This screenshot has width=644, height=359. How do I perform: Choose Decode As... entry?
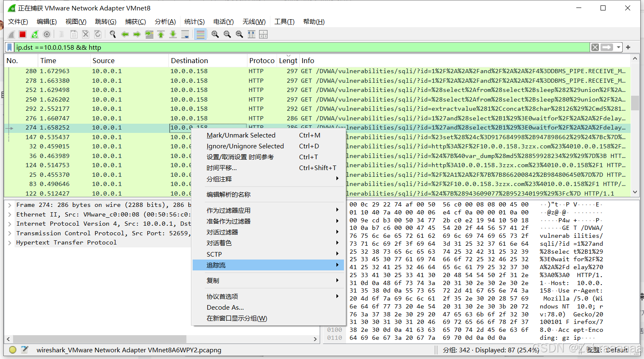coord(268,307)
